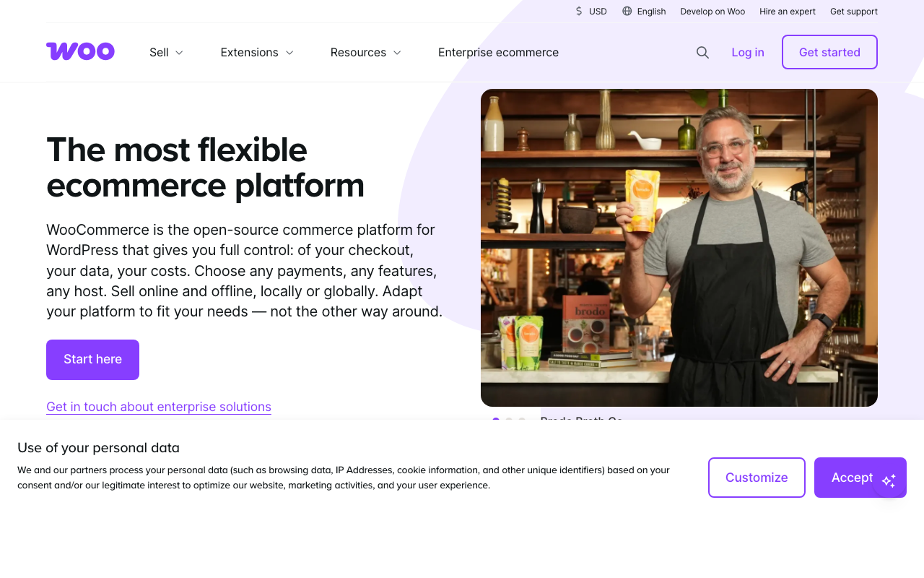Image resolution: width=924 pixels, height=578 pixels.
Task: Click Hire an expert link
Action: pyautogui.click(x=787, y=11)
